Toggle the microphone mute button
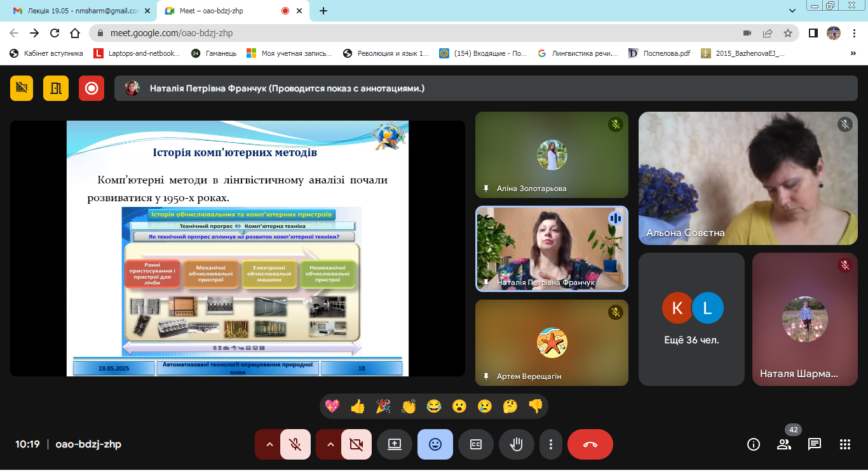 pos(295,444)
